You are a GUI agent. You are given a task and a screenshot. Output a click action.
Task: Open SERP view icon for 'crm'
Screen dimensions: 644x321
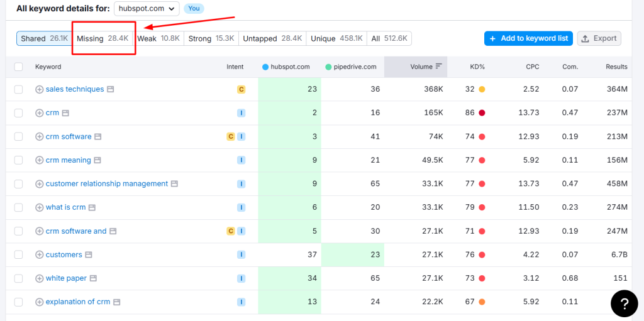(x=65, y=113)
